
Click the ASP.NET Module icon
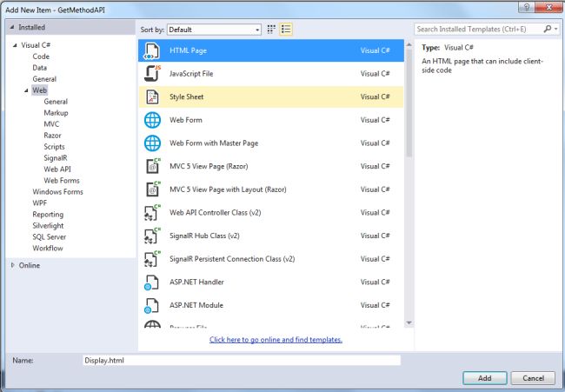(x=151, y=305)
